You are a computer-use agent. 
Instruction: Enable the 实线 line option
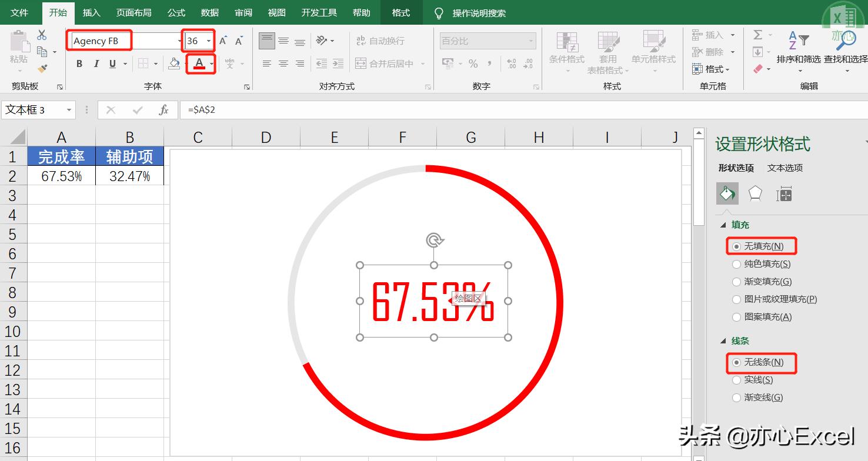coord(736,379)
